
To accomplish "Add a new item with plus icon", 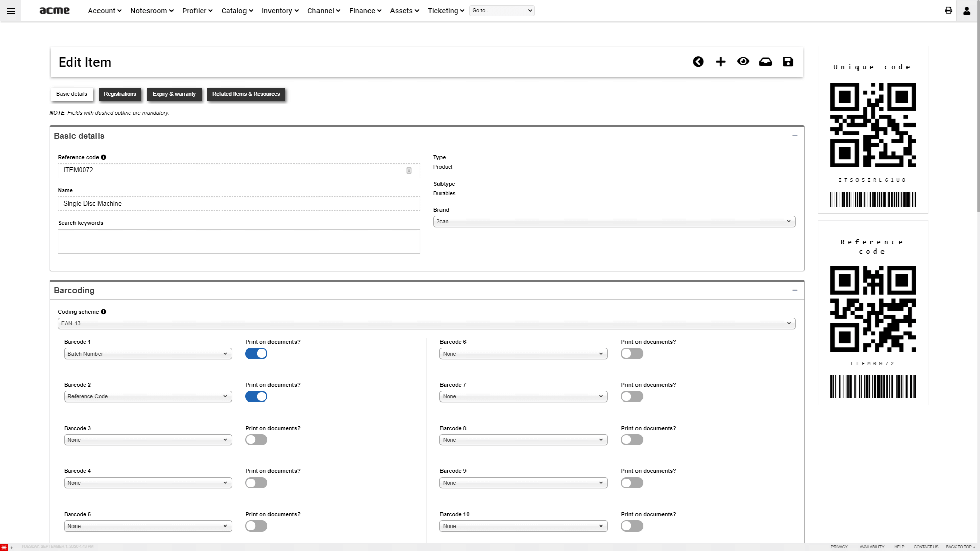I will pos(721,62).
